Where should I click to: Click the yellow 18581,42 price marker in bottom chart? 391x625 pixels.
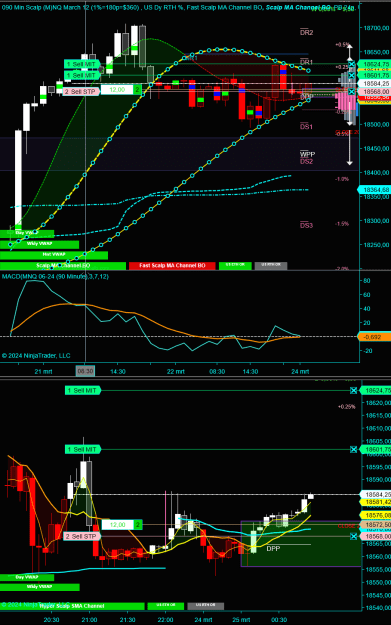[375, 502]
